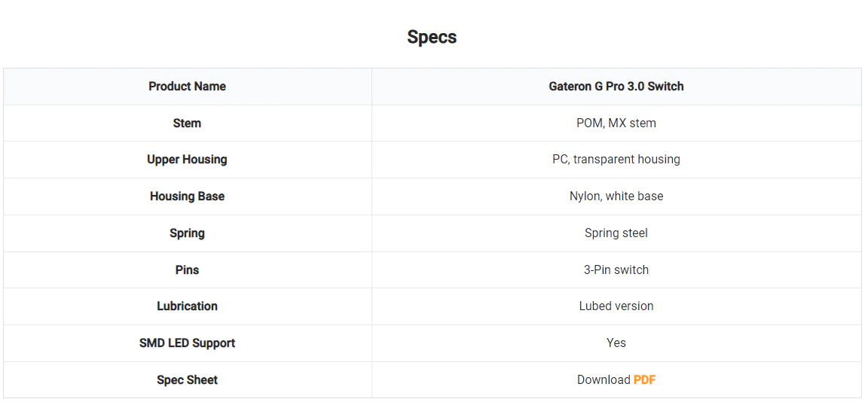Select the Spec Sheet row label
The image size is (868, 405).
[x=187, y=380]
